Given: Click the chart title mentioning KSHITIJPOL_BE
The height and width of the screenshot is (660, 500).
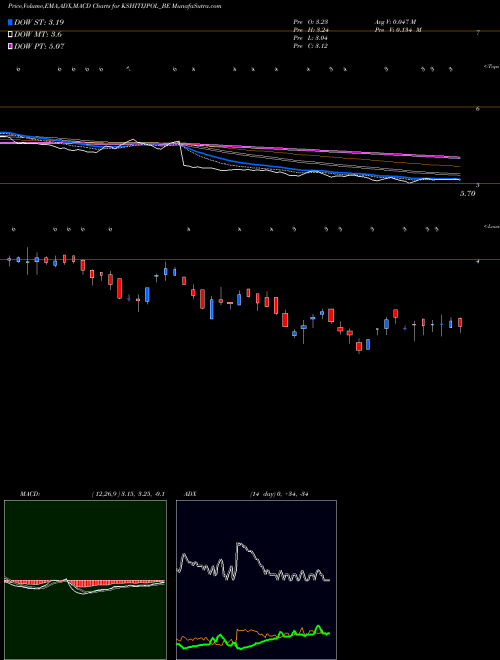Looking at the screenshot, I should [x=114, y=6].
